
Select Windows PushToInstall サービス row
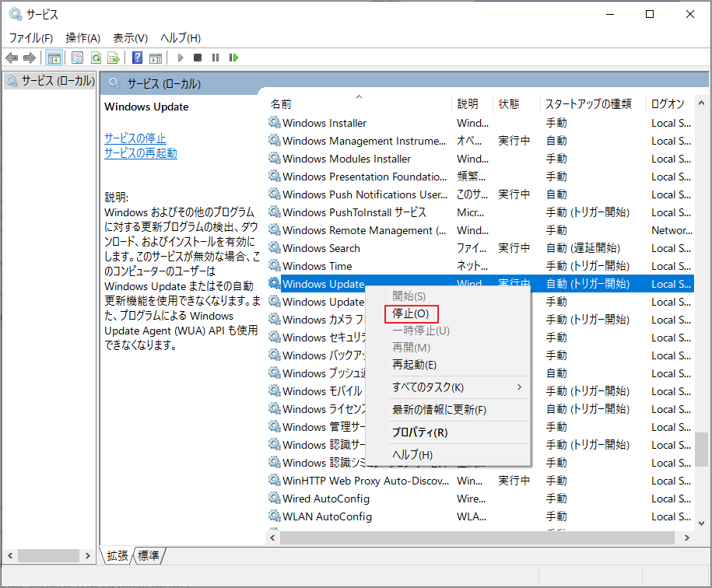click(480, 212)
